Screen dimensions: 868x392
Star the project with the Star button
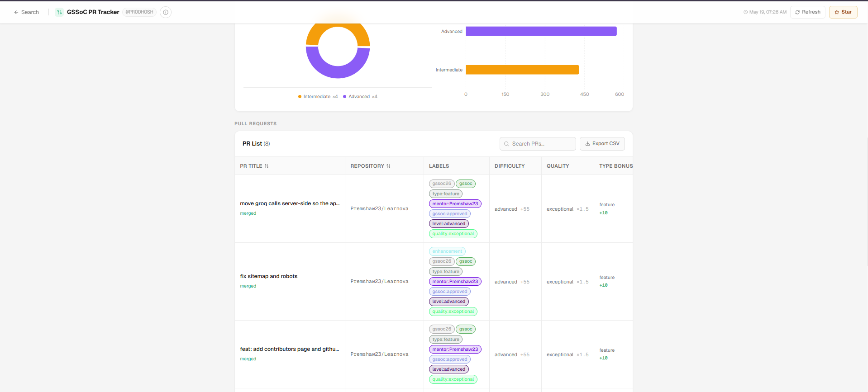[x=843, y=12]
